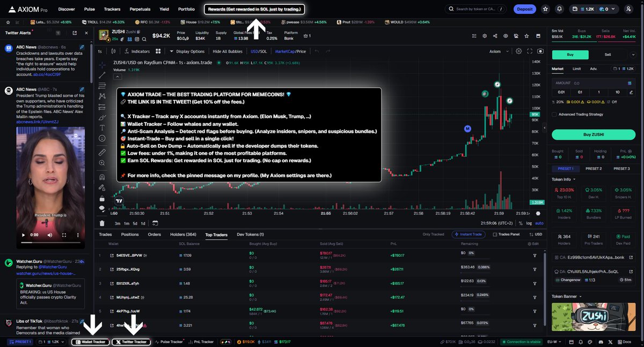Open chart settings gear icon
Screen dimensions: 644x347
pyautogui.click(x=518, y=51)
